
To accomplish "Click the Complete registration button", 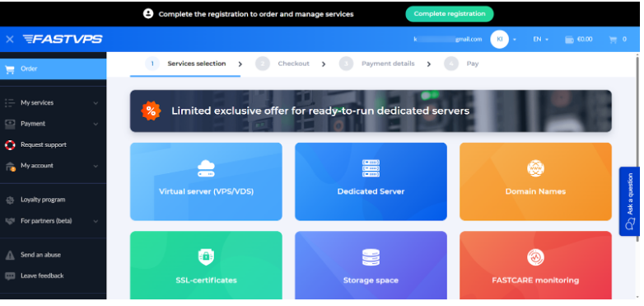I will coord(450,13).
